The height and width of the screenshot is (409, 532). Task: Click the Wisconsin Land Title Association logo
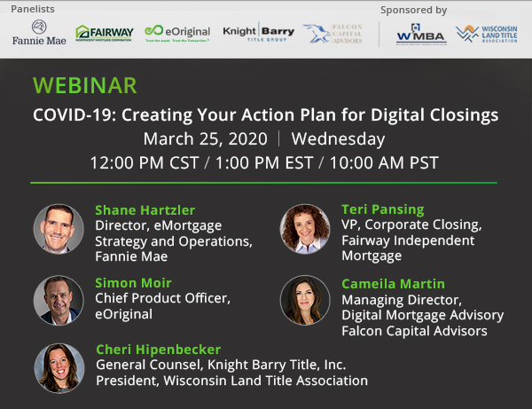click(x=486, y=34)
